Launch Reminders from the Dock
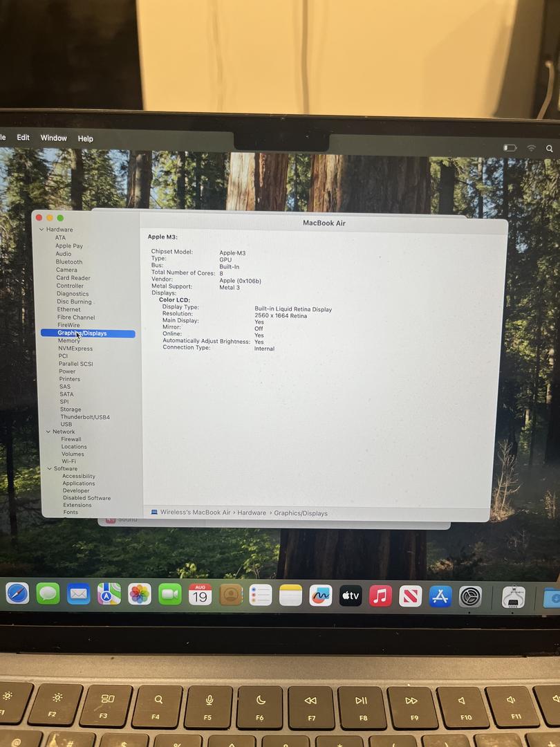This screenshot has width=560, height=747. click(261, 595)
